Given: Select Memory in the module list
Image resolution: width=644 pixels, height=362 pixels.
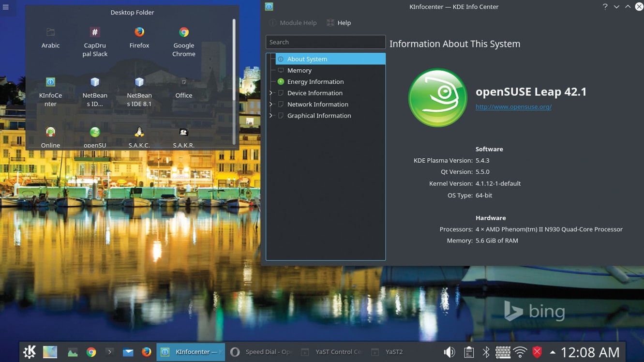Looking at the screenshot, I should [299, 70].
